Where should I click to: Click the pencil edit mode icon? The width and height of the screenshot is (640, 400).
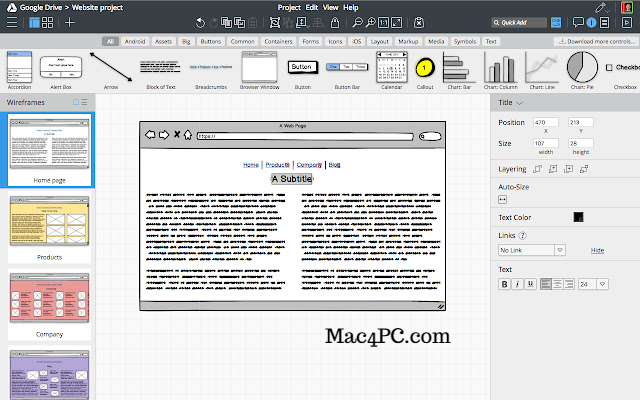point(601,7)
